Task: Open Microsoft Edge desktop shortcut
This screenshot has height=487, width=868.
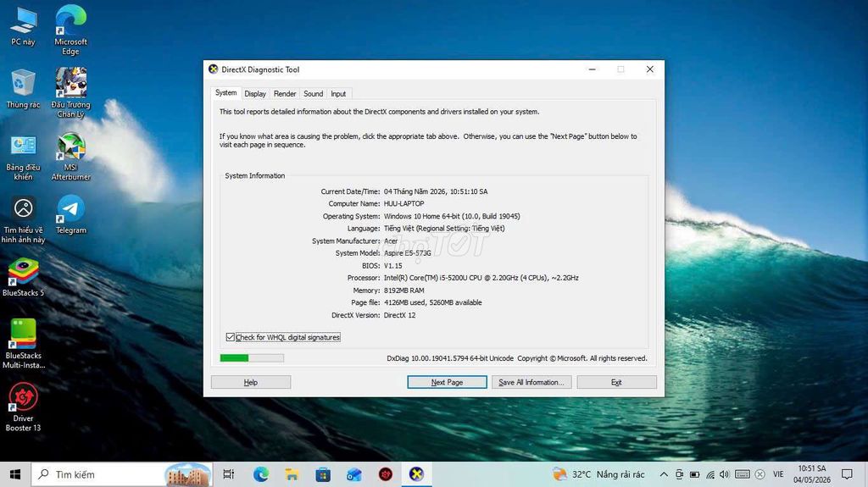Action: point(70,30)
